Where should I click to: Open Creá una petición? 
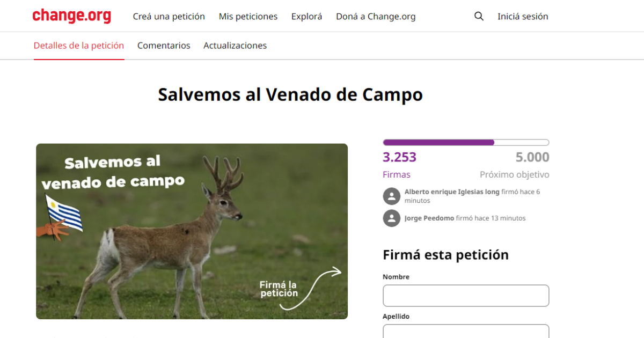(169, 17)
